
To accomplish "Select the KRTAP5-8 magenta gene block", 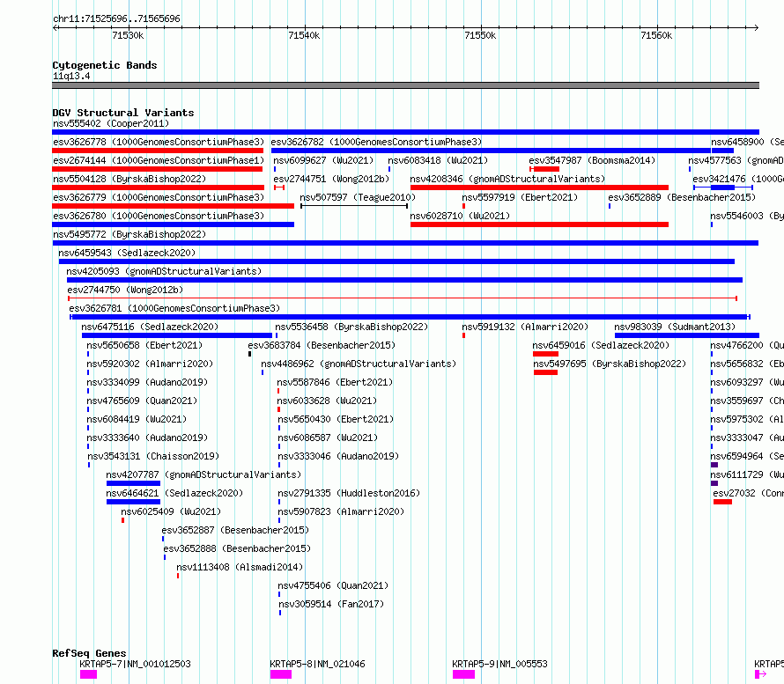I will (281, 674).
